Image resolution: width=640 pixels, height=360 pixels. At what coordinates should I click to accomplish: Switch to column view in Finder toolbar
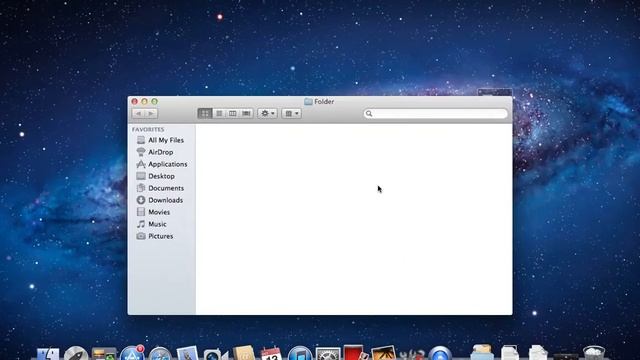tap(233, 113)
